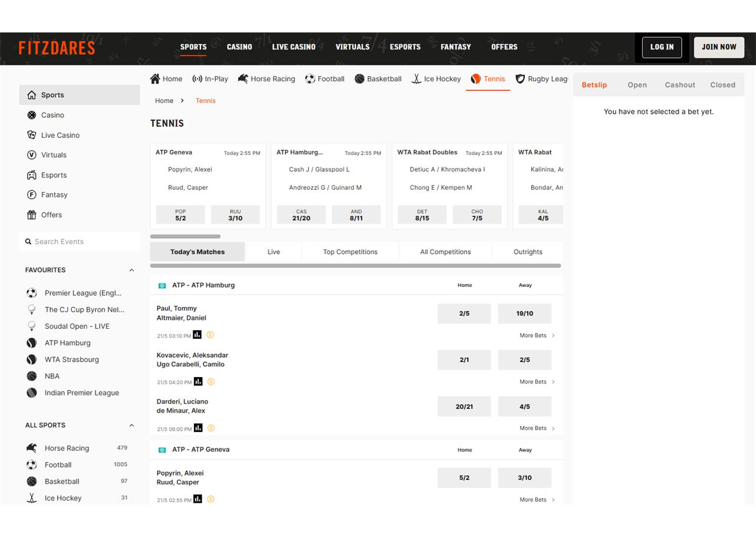The image size is (756, 538).
Task: Open NBA favourite
Action: tap(43, 376)
